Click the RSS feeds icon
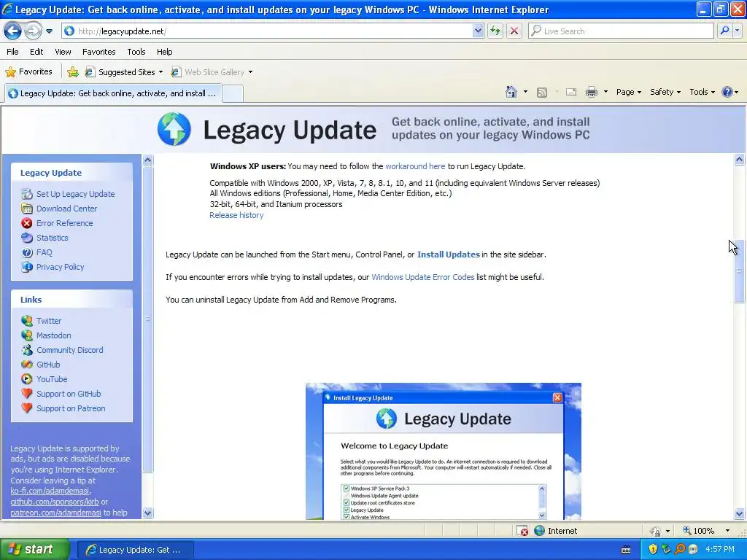The height and width of the screenshot is (560, 747). [x=542, y=93]
